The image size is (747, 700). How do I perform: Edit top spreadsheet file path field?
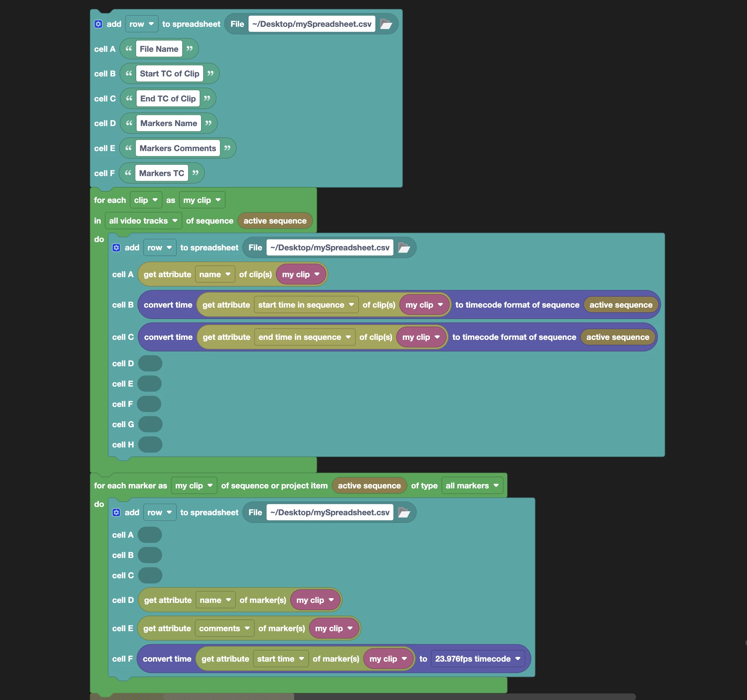[312, 24]
